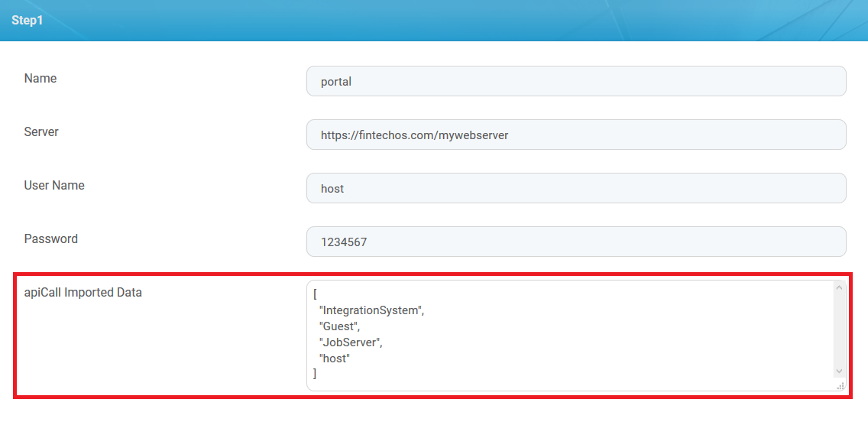Click the closing bracket in the textarea
Viewport: 868px width, 438px height.
coord(316,374)
